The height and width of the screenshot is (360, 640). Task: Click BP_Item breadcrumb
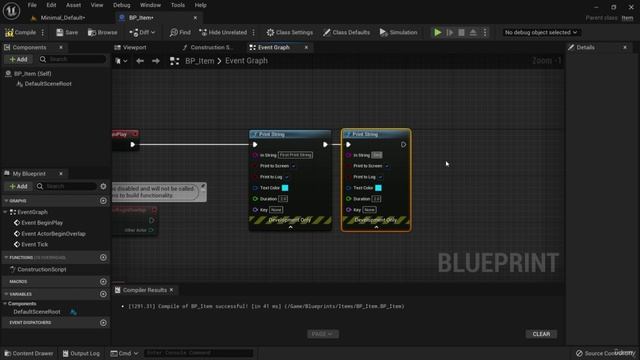(x=200, y=61)
